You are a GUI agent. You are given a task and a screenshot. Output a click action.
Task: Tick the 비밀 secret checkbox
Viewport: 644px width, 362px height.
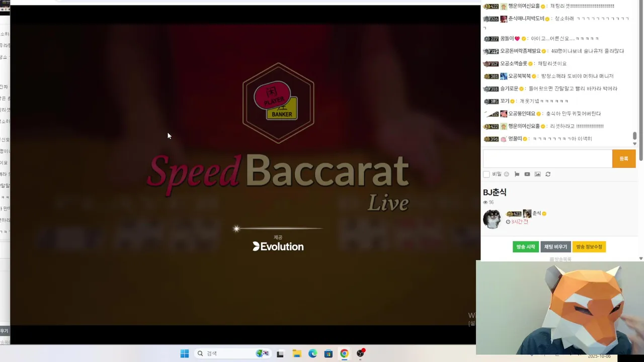[486, 174]
